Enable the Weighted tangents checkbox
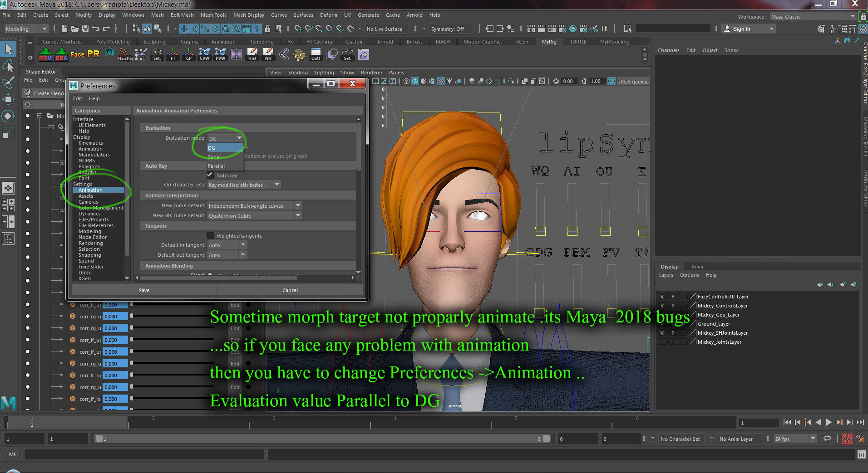Image resolution: width=868 pixels, height=473 pixels. pos(210,235)
